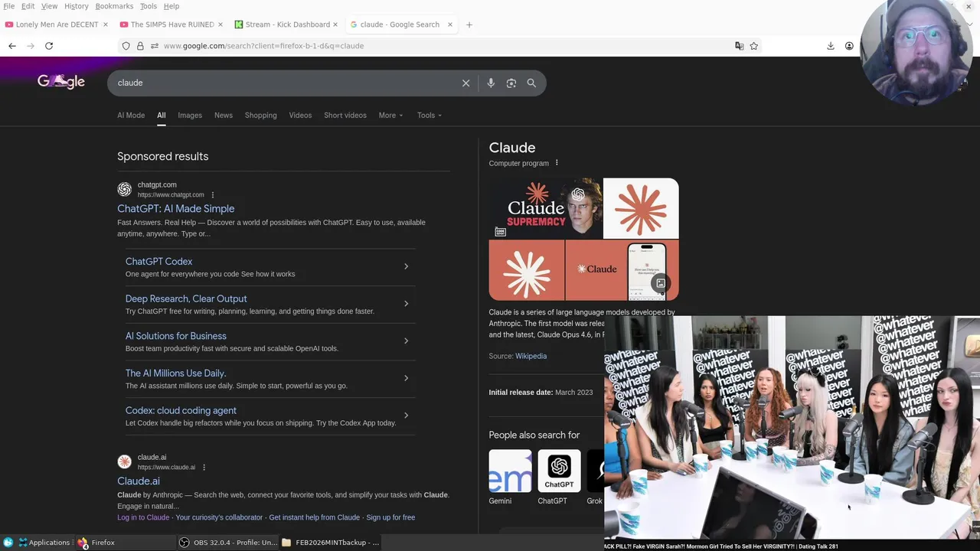Viewport: 980px width, 551px height.
Task: Open the Claude Supremacy thumbnail image
Action: click(x=545, y=208)
